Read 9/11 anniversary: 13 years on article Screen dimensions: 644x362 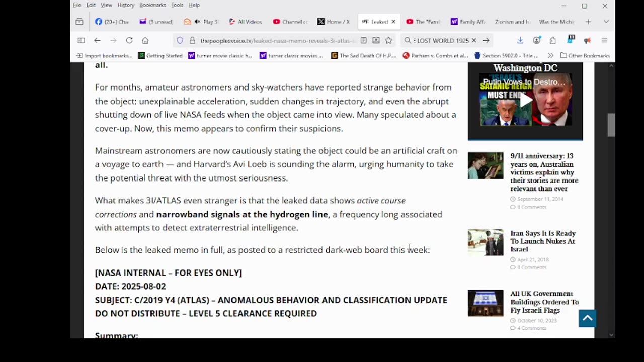[x=544, y=172]
